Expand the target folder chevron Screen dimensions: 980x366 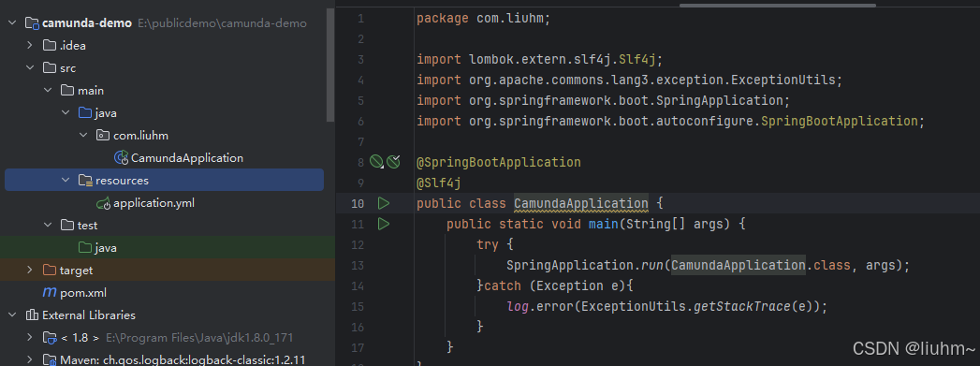[29, 271]
